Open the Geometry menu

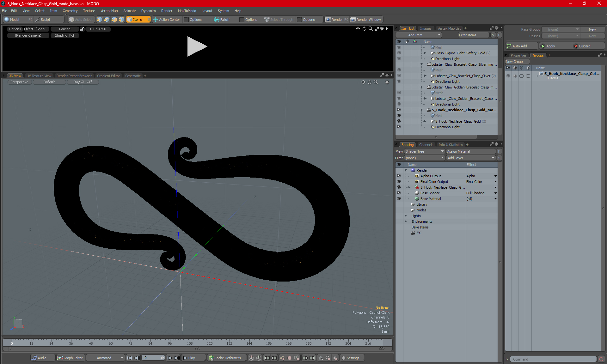point(70,11)
